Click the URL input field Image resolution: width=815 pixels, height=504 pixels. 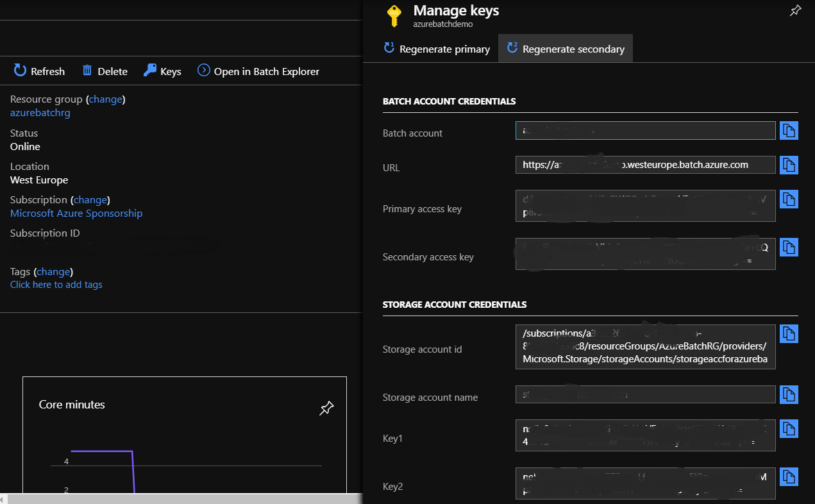pyautogui.click(x=646, y=165)
